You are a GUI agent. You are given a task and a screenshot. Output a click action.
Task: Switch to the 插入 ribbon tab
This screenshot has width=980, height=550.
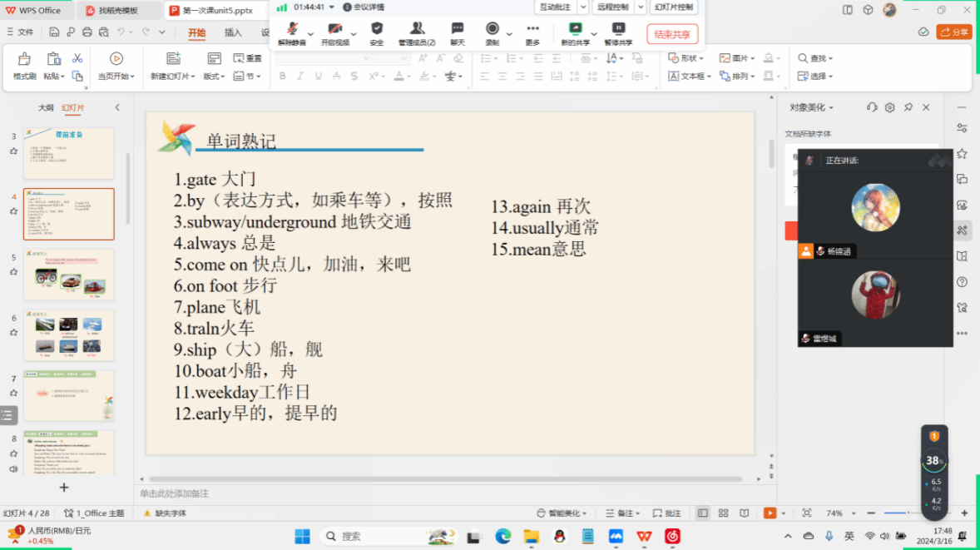click(x=233, y=33)
